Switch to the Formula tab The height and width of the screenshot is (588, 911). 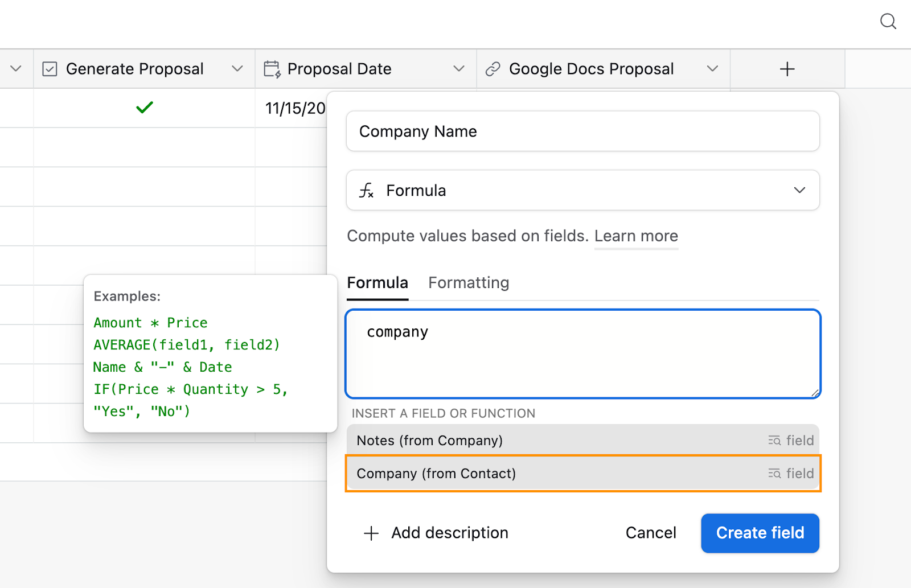click(377, 283)
